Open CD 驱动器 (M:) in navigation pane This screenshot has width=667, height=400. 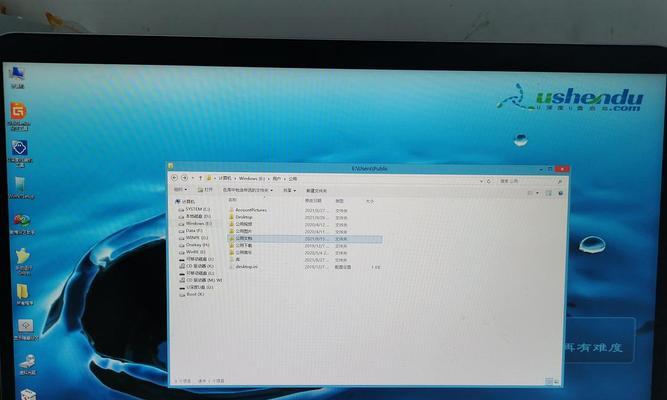coord(200,280)
